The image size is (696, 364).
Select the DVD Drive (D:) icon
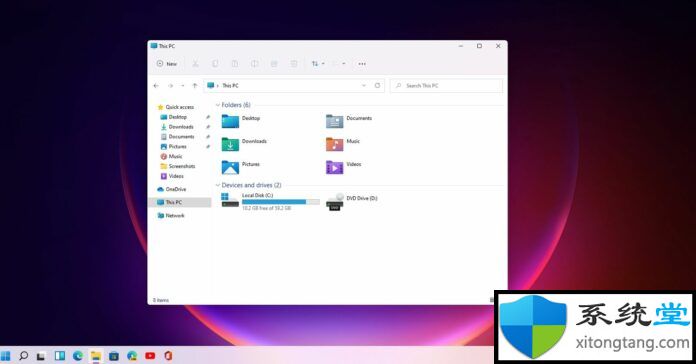click(335, 202)
